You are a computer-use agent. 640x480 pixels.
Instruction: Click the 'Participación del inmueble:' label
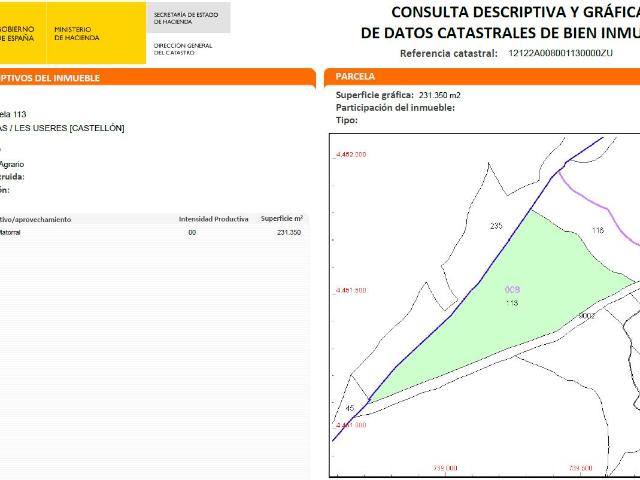pos(395,108)
